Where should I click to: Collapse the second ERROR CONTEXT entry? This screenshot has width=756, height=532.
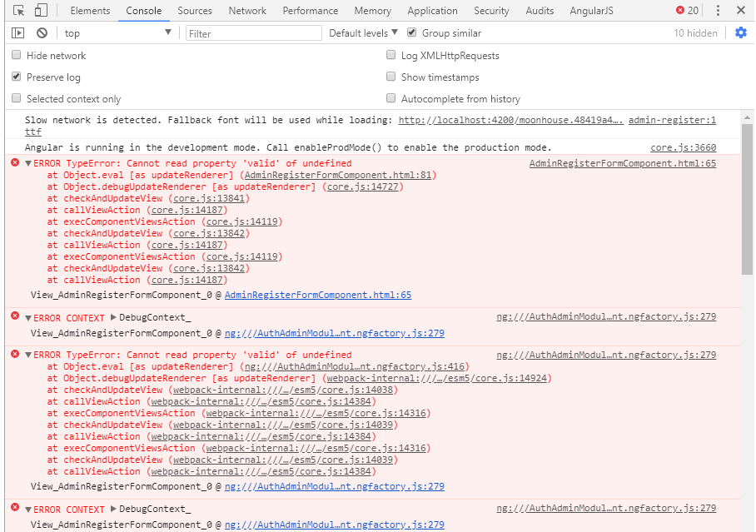pyautogui.click(x=28, y=510)
